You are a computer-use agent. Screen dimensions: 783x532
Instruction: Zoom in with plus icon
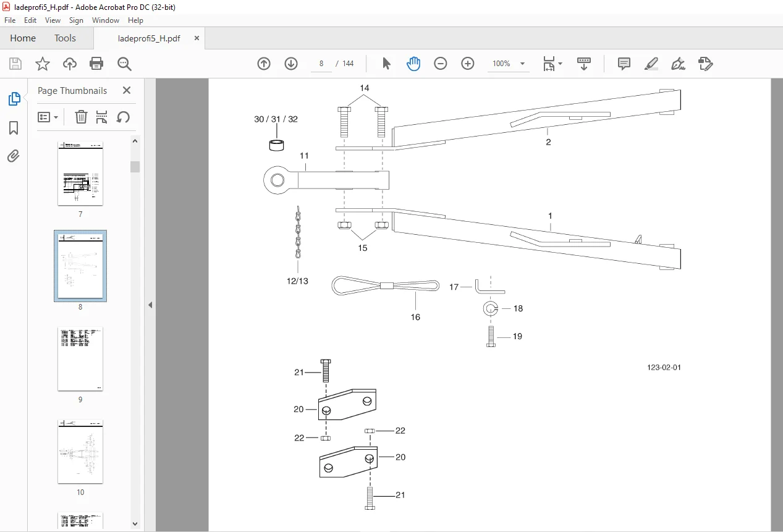coord(468,64)
